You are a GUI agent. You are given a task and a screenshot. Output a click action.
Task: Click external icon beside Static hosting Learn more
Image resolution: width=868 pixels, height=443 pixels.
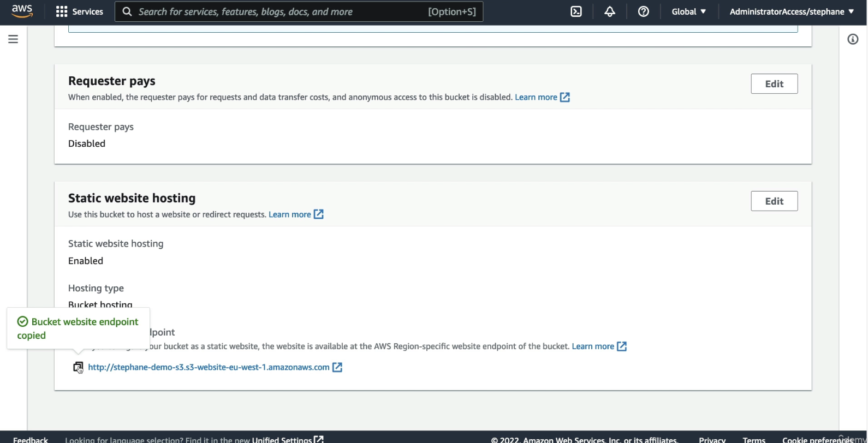(x=319, y=214)
